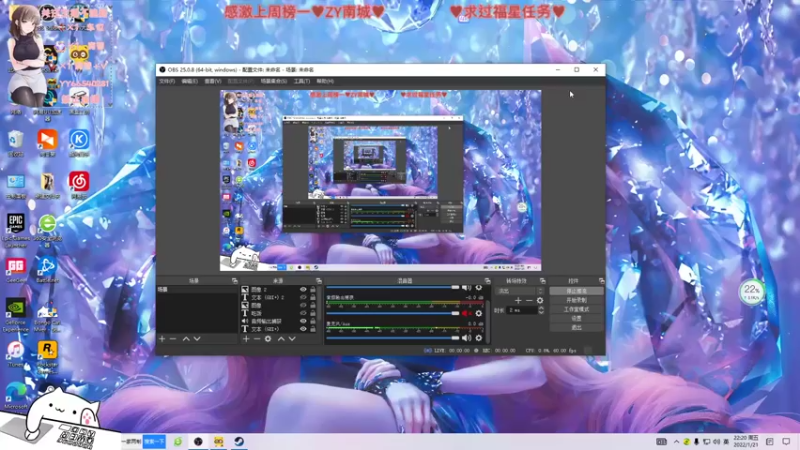This screenshot has height=450, width=800.
Task: Add a new scene with the plus icon
Action: tap(162, 339)
